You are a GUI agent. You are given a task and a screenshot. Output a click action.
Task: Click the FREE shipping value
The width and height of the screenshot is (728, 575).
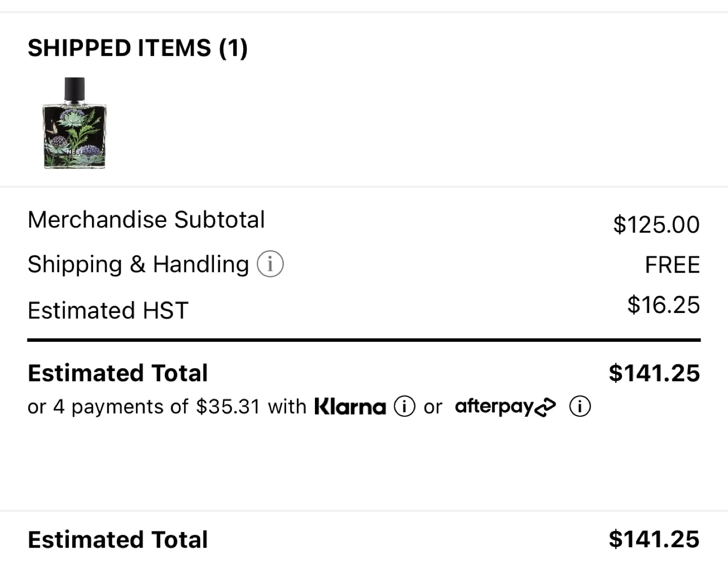coord(672,265)
